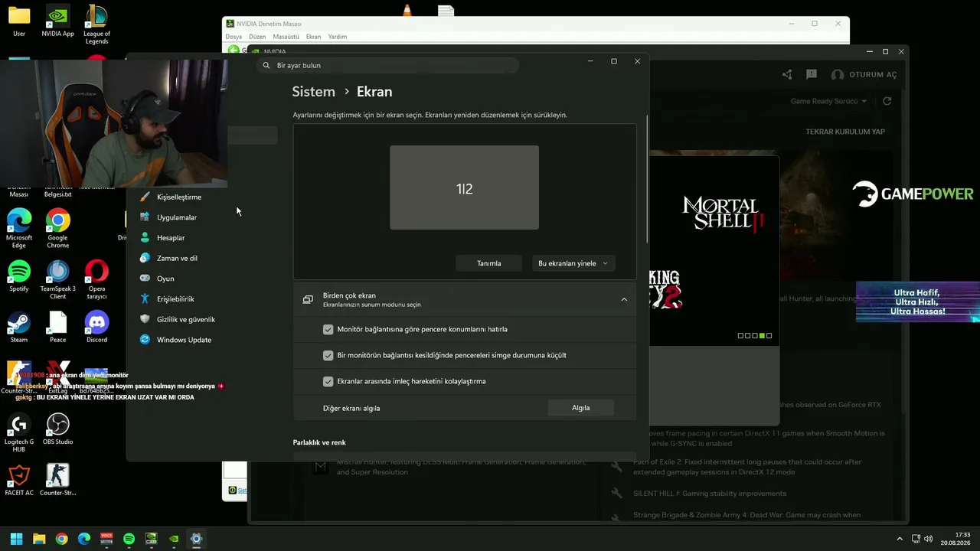
Task: Open Ekran menu in NVIDIA Denetim Masası
Action: (313, 37)
